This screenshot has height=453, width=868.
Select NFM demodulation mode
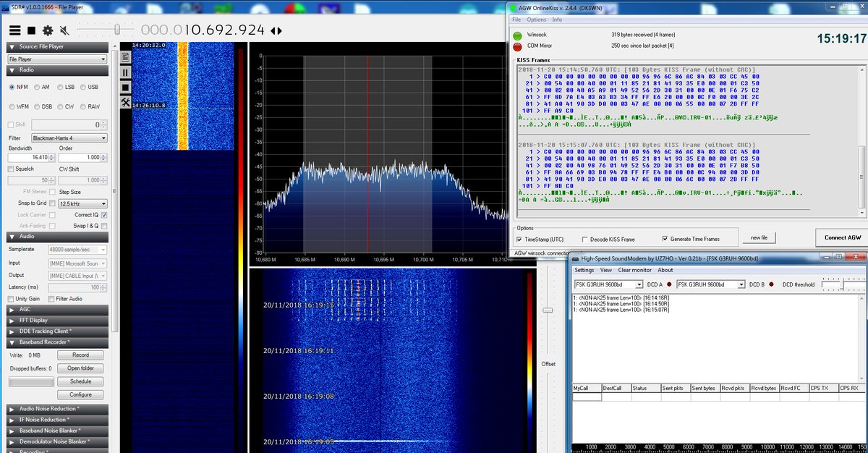pos(17,87)
